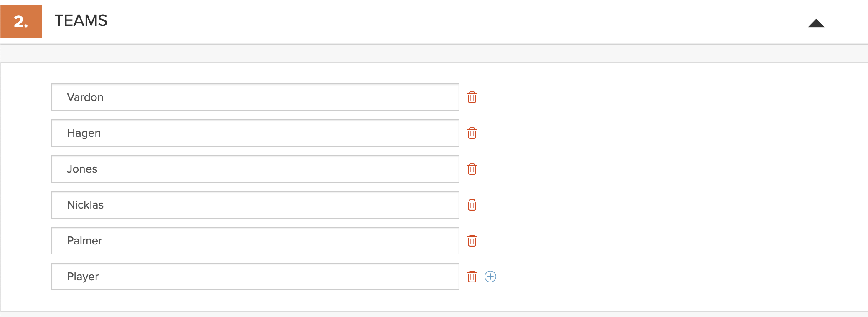Click trash icon next to Palmer
The width and height of the screenshot is (868, 317).
click(472, 241)
